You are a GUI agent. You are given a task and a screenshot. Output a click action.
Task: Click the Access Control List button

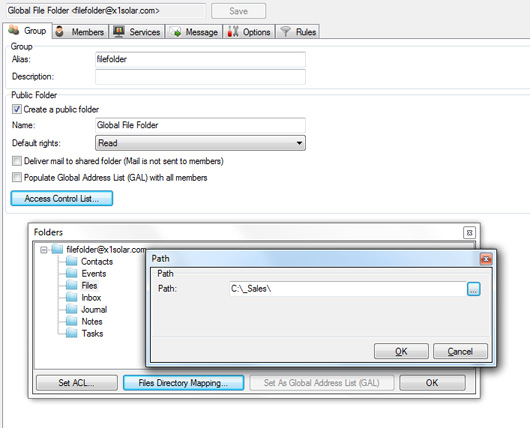tap(62, 198)
